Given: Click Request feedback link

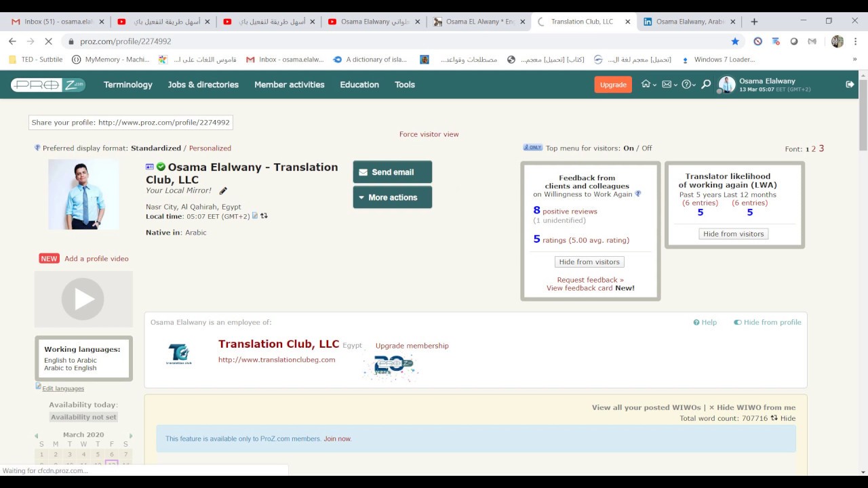Looking at the screenshot, I should coord(590,280).
